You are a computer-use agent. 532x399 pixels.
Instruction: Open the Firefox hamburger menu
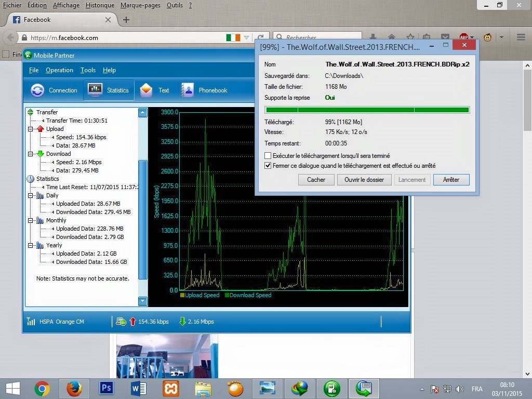click(x=521, y=37)
